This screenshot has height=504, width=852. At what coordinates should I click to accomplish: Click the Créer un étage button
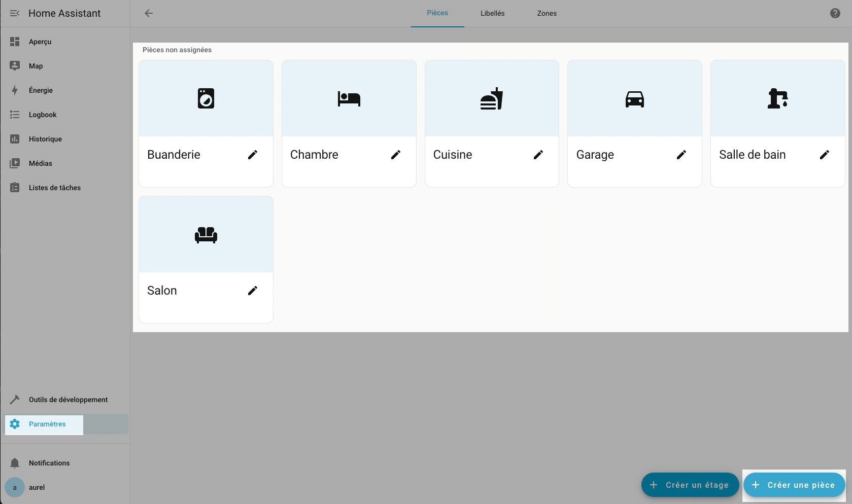click(690, 485)
